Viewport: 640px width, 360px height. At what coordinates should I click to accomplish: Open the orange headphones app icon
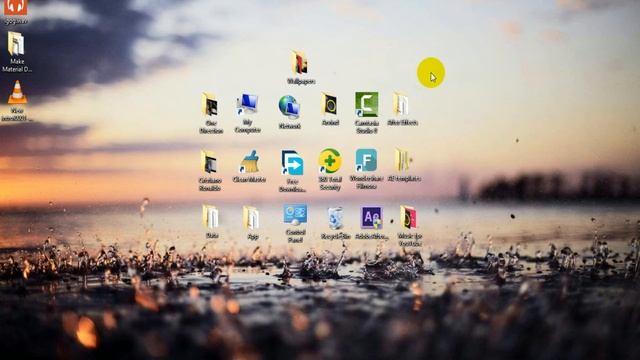(16, 7)
